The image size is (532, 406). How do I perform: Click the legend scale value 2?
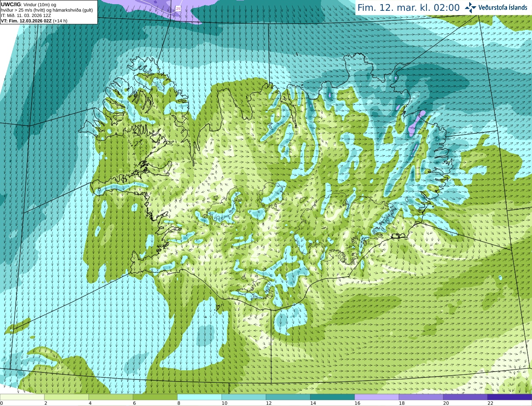[x=46, y=403]
